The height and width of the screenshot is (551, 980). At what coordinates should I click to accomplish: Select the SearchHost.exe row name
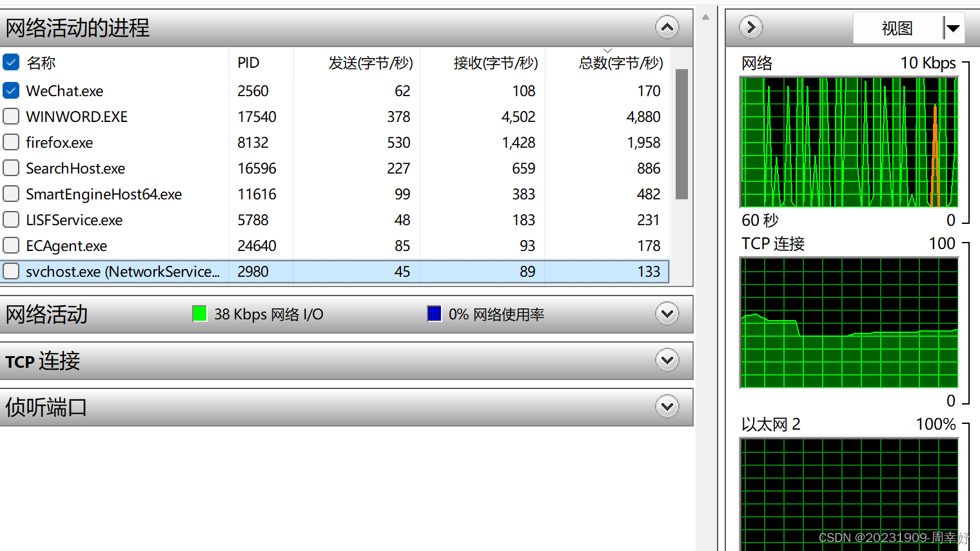[x=75, y=168]
